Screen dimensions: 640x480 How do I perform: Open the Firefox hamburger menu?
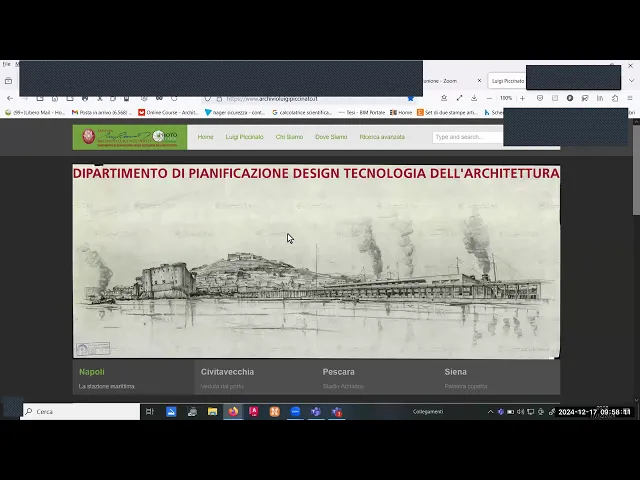pyautogui.click(x=630, y=98)
